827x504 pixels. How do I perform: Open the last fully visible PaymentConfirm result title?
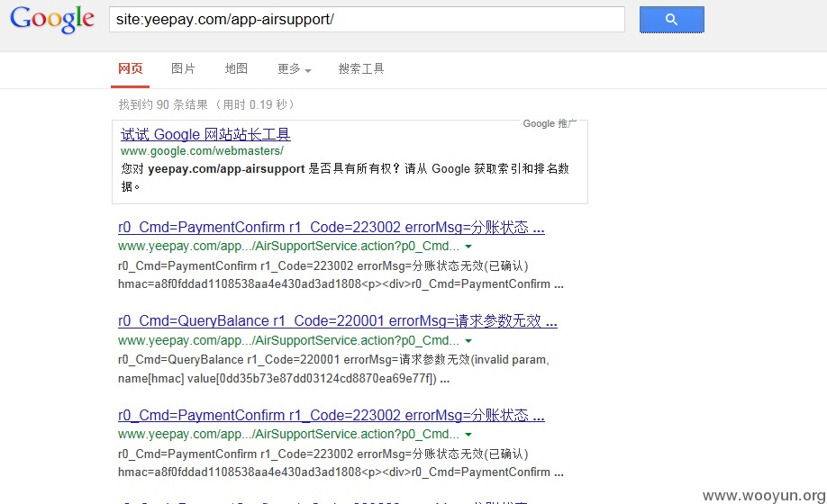click(x=332, y=415)
